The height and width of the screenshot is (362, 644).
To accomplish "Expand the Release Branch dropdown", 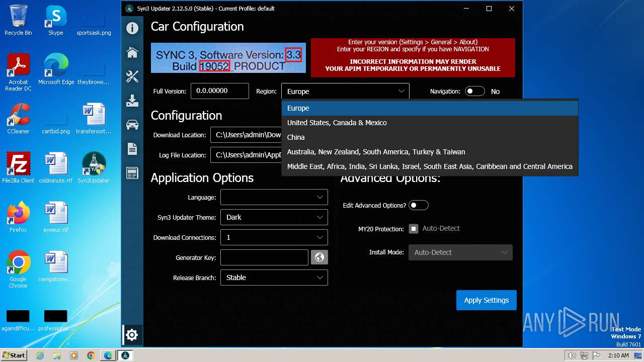I will [274, 278].
